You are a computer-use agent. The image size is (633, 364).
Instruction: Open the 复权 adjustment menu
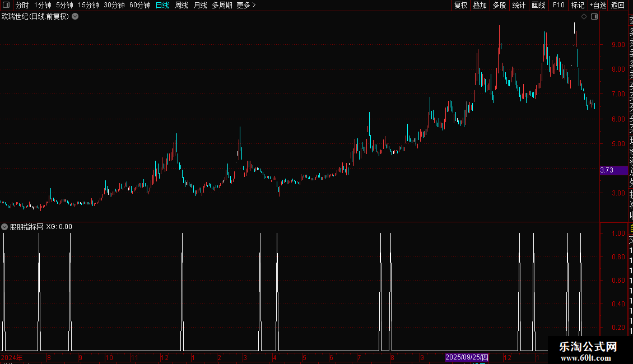pyautogui.click(x=460, y=5)
